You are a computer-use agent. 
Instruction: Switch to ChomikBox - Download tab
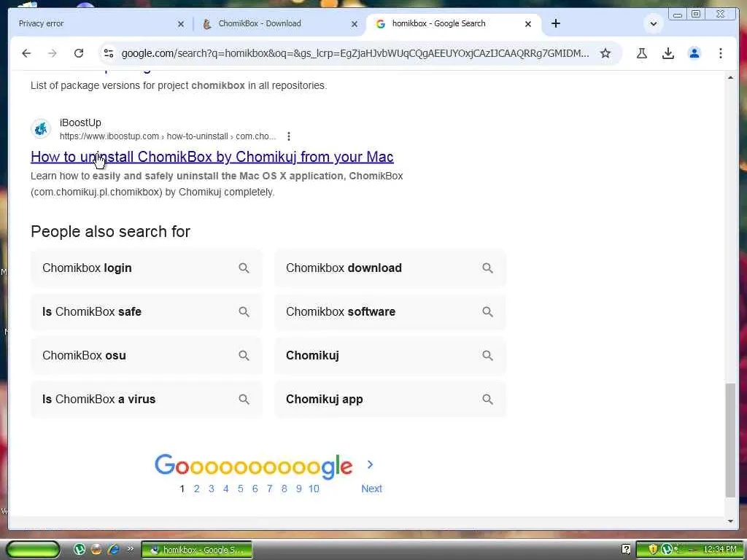pos(279,23)
